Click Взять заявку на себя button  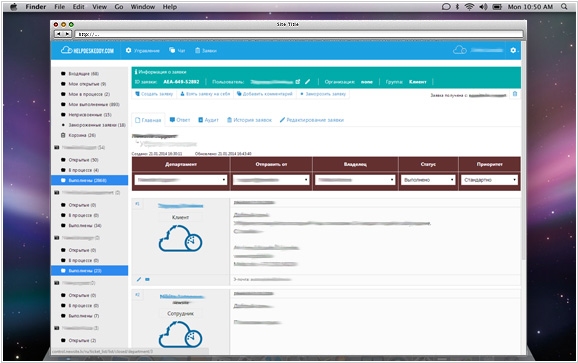click(x=205, y=94)
